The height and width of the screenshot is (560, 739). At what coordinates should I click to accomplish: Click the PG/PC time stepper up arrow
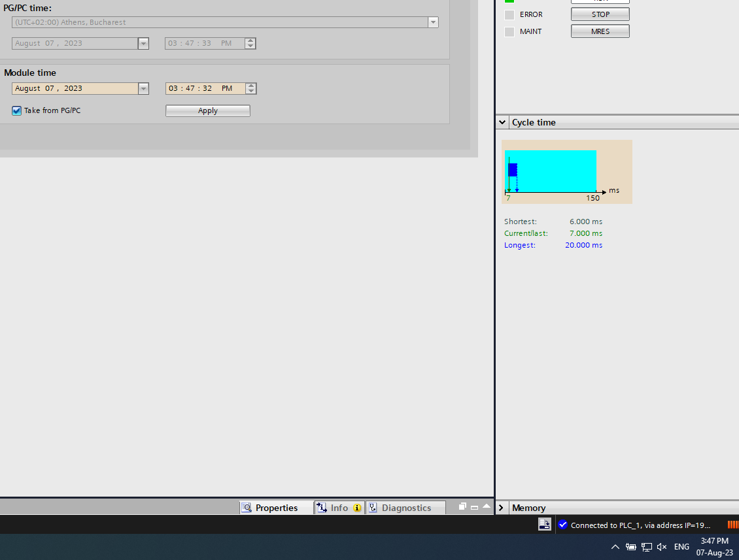[250, 41]
